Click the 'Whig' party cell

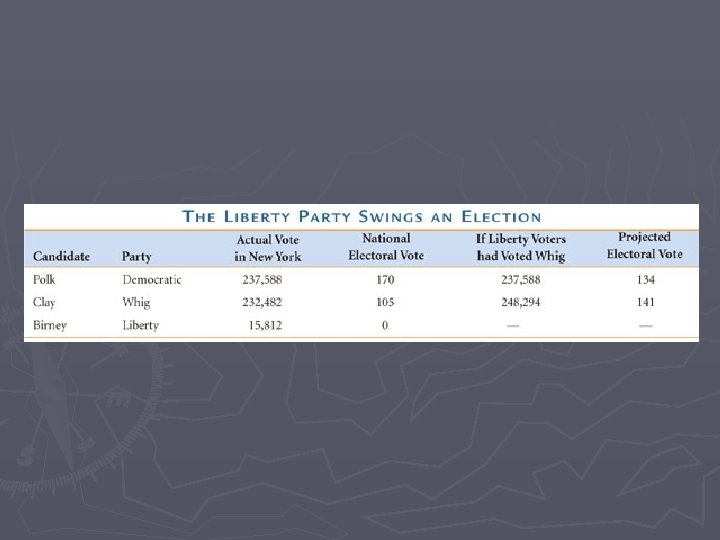[136, 302]
